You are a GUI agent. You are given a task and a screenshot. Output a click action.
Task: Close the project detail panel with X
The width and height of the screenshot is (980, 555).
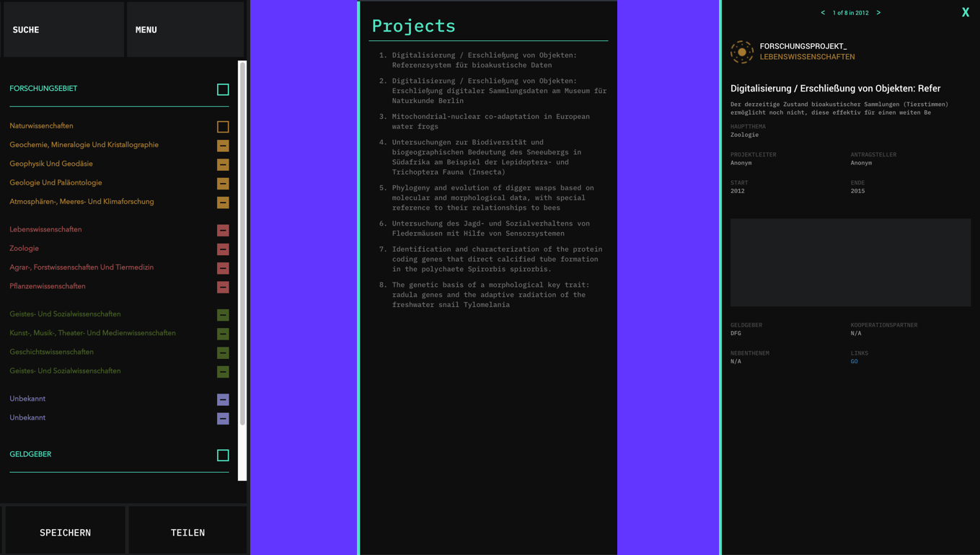(965, 12)
